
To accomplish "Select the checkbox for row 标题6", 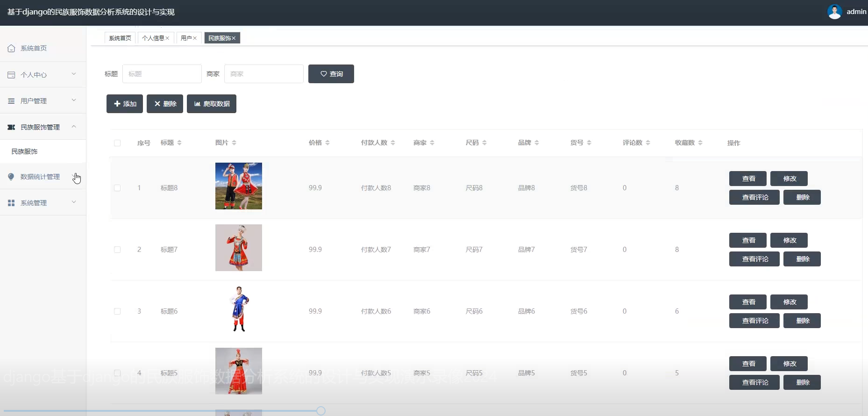I will point(117,311).
